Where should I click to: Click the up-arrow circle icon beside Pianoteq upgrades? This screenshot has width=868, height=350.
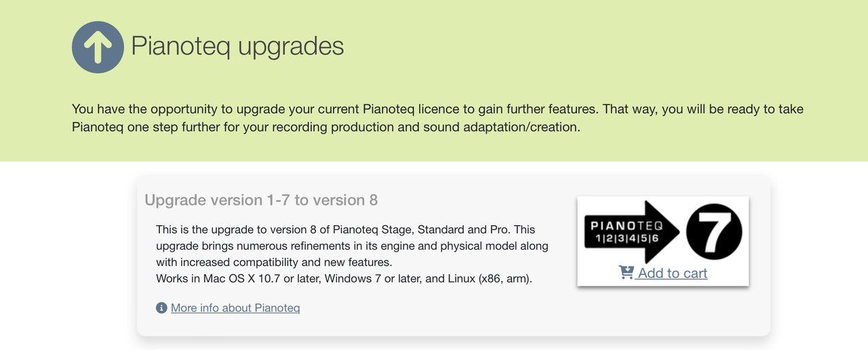98,46
